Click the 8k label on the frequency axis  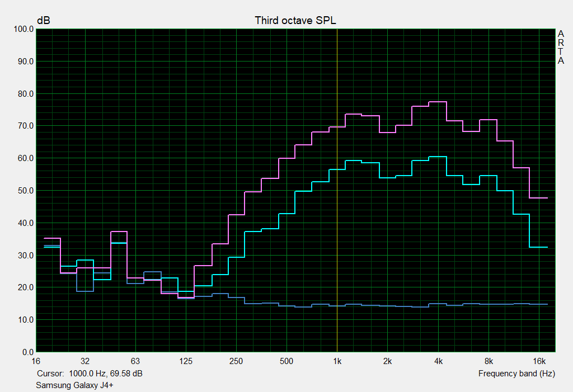489,361
